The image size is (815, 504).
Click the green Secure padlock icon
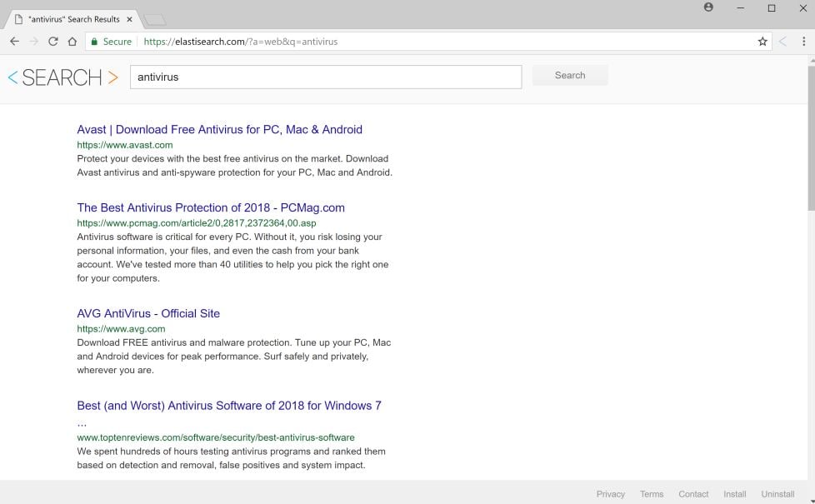(94, 42)
